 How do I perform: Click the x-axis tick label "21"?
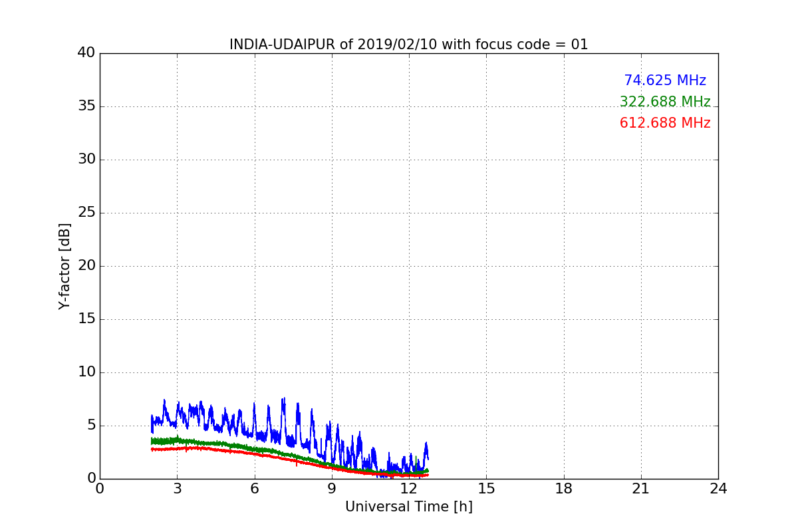point(641,489)
